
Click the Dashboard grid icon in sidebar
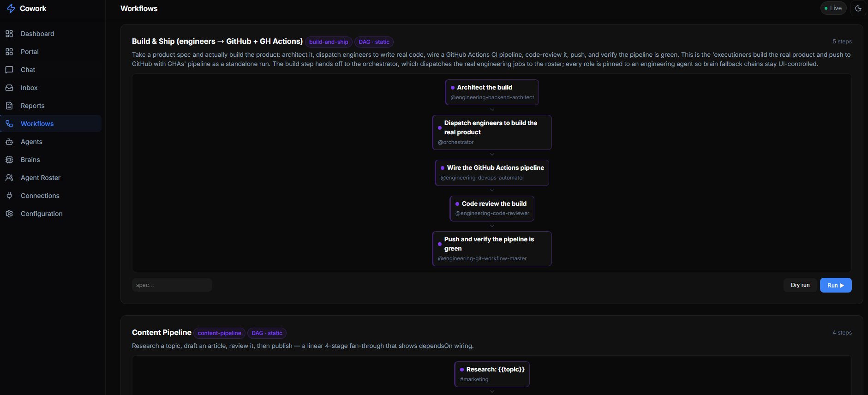[x=9, y=34]
